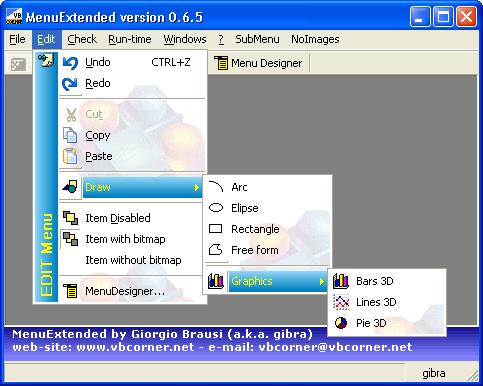Open the Windows menu
This screenshot has height=386, width=483.
click(185, 39)
